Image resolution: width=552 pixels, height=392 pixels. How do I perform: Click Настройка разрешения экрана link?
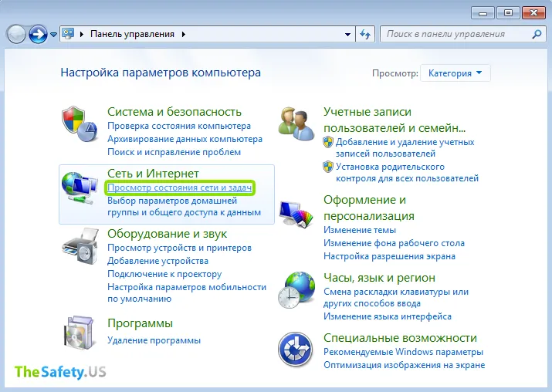click(389, 256)
